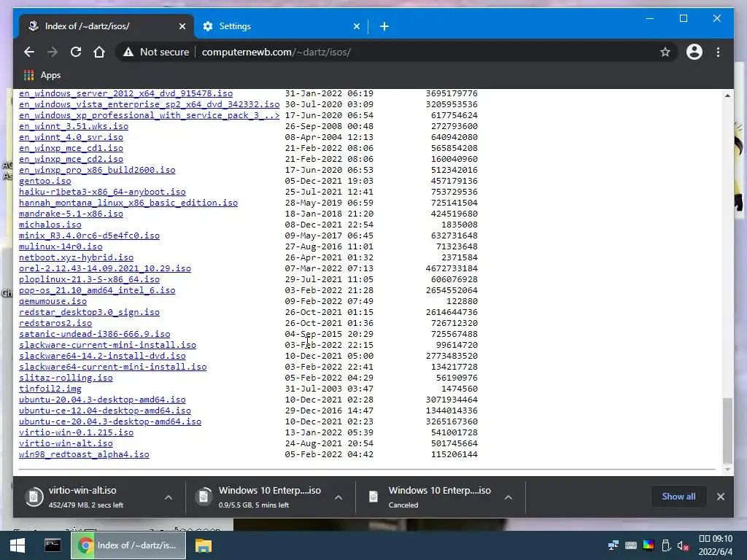This screenshot has width=747, height=560.
Task: Go back to the previous page
Action: pos(29,52)
